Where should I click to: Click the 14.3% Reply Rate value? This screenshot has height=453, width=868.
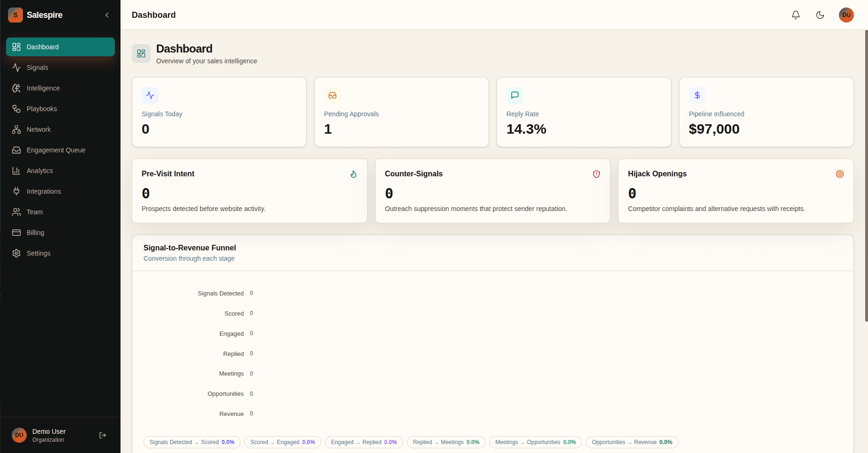coord(526,129)
